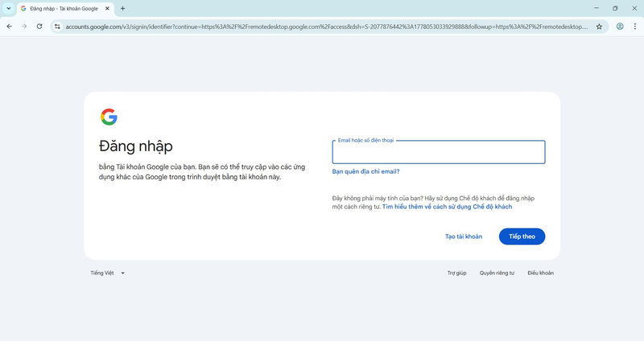Click the Tiếp theo button
Image resolution: width=644 pixels, height=341 pixels.
[522, 236]
